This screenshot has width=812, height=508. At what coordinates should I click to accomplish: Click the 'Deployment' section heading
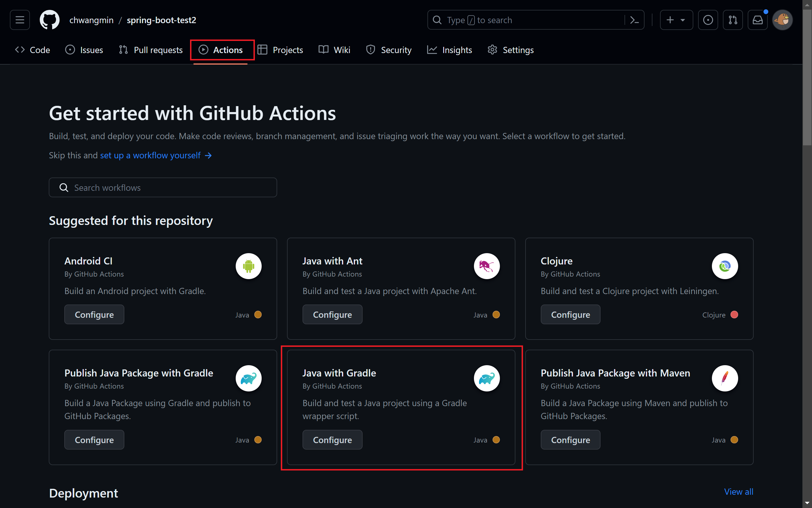(x=83, y=493)
